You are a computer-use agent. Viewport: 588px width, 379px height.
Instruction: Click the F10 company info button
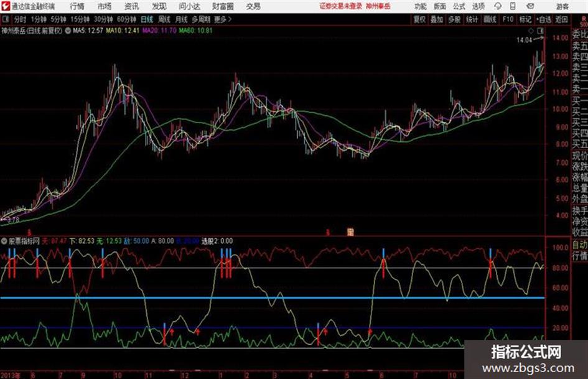(x=508, y=19)
